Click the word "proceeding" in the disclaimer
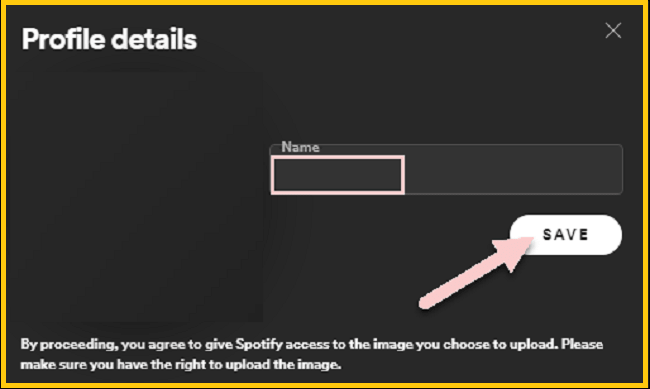The image size is (650, 389). click(x=80, y=345)
